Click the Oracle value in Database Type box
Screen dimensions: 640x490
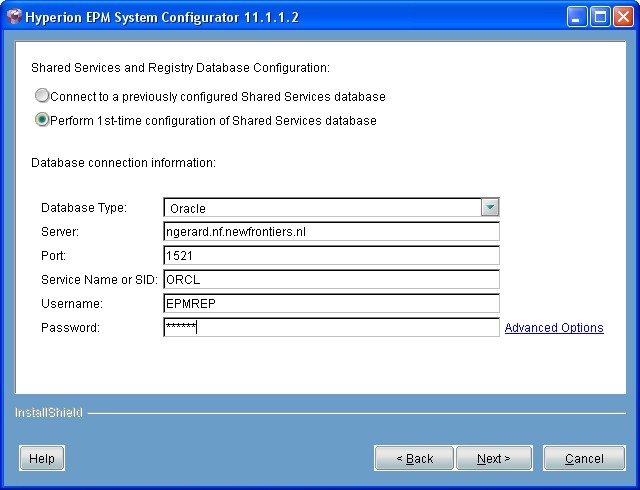point(322,208)
